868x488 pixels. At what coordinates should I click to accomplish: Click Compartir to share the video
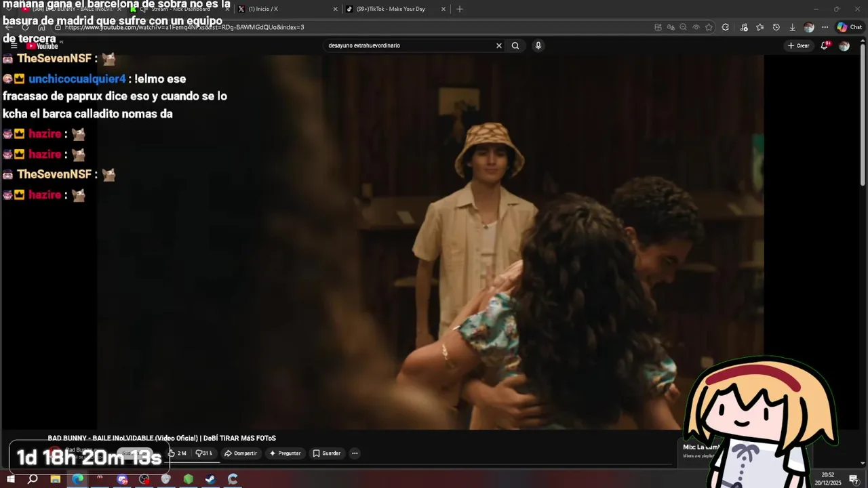click(x=241, y=453)
